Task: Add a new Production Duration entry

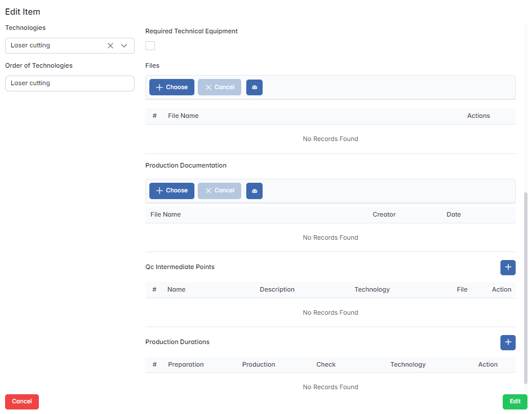Action: pyautogui.click(x=508, y=342)
